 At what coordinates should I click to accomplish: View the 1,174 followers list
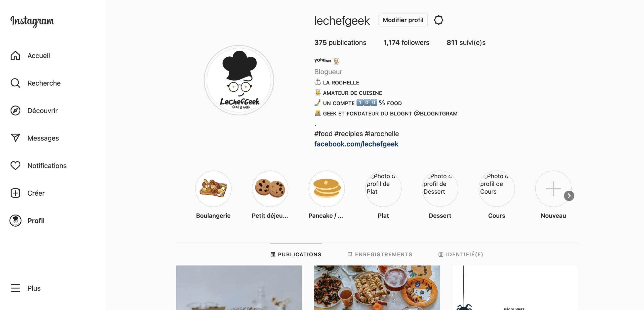[x=406, y=43]
